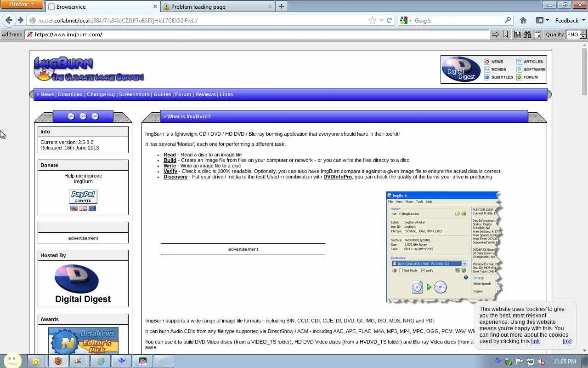
Task: Click the Internet Explorer taskbar icon
Action: tap(101, 361)
